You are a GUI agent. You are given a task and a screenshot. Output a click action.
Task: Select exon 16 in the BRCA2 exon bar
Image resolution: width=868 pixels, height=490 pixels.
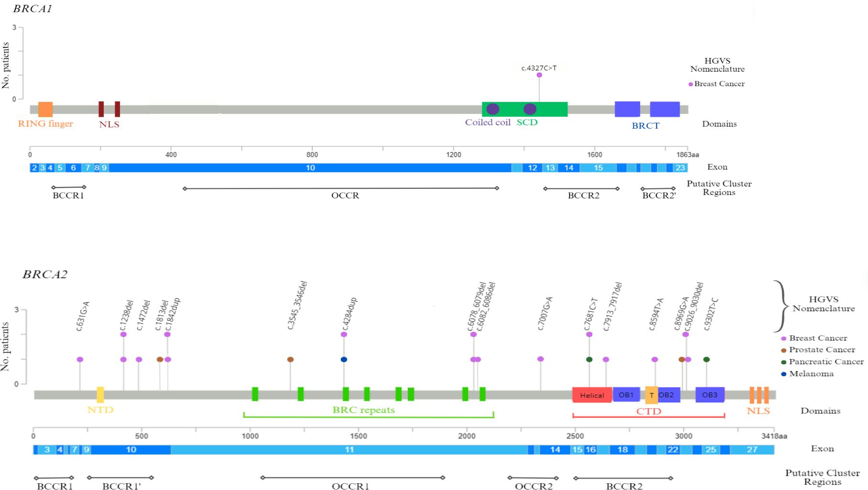click(590, 450)
